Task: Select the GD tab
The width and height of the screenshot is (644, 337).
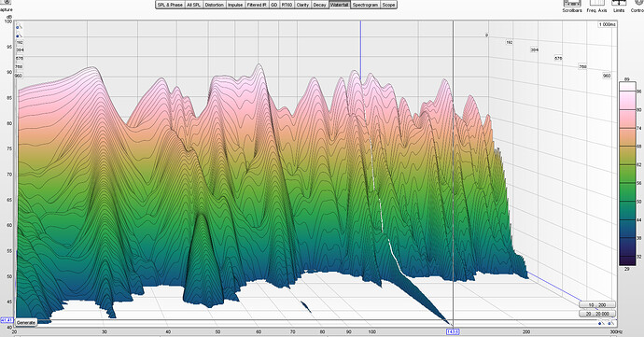Action: [x=274, y=5]
